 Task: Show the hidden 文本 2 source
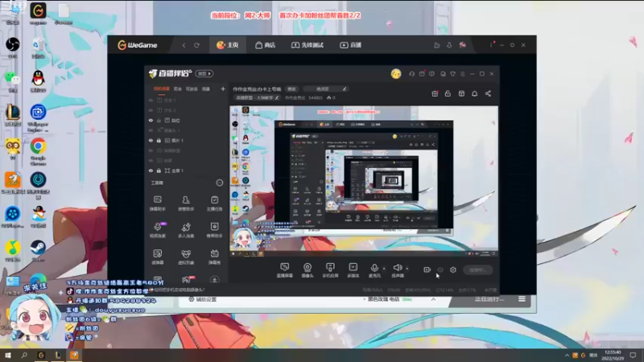point(151,110)
